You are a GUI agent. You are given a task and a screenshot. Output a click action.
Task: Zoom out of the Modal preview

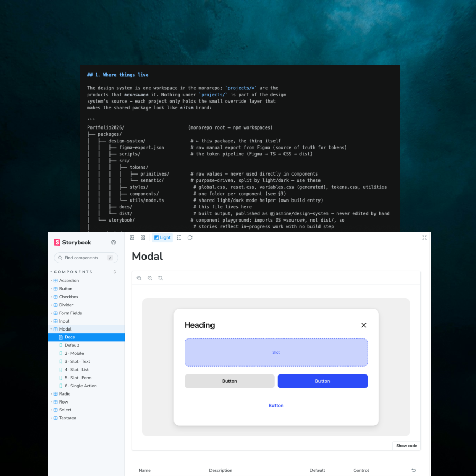(x=150, y=278)
